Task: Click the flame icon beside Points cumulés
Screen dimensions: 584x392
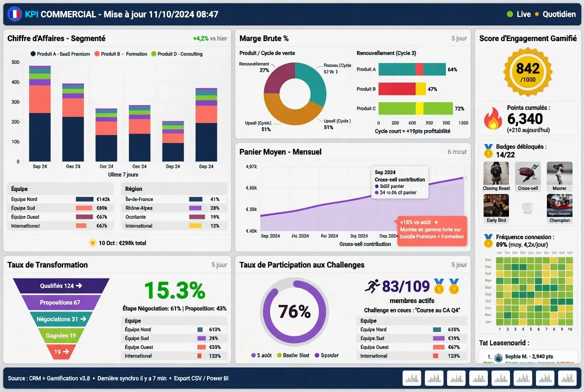Action: click(492, 118)
